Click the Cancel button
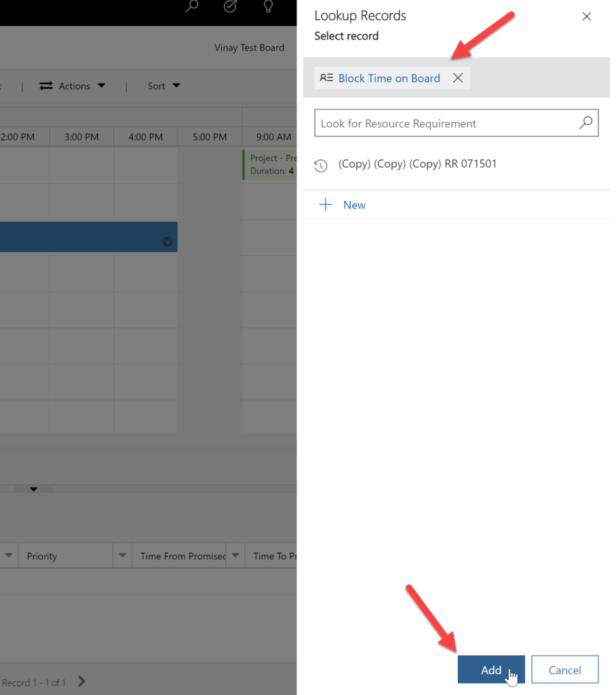This screenshot has height=695, width=616. coord(564,669)
